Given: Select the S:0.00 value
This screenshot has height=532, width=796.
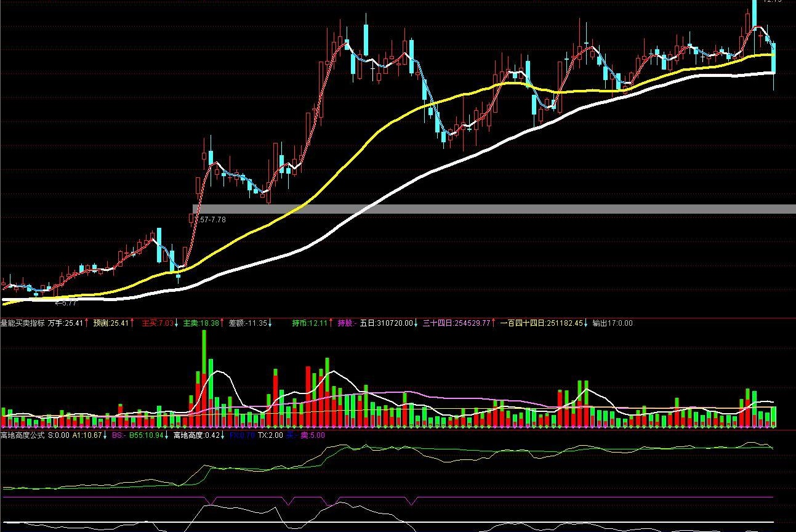Looking at the screenshot, I should click(58, 435).
